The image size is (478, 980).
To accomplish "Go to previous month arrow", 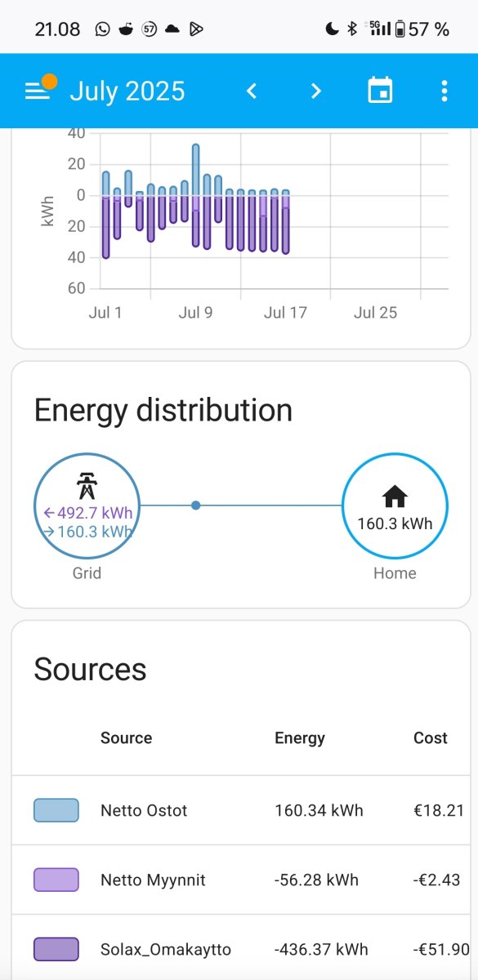I will click(x=252, y=91).
